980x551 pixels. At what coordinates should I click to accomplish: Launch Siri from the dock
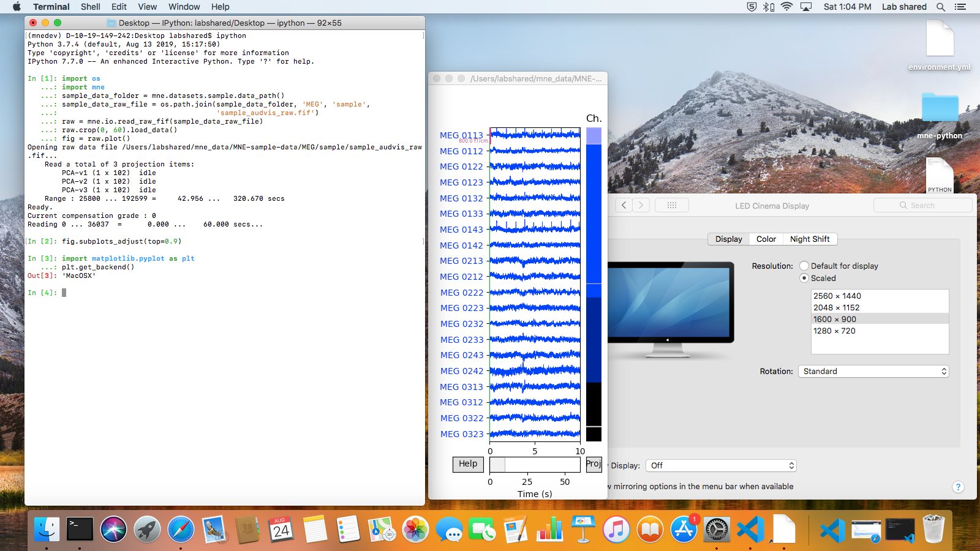[114, 530]
